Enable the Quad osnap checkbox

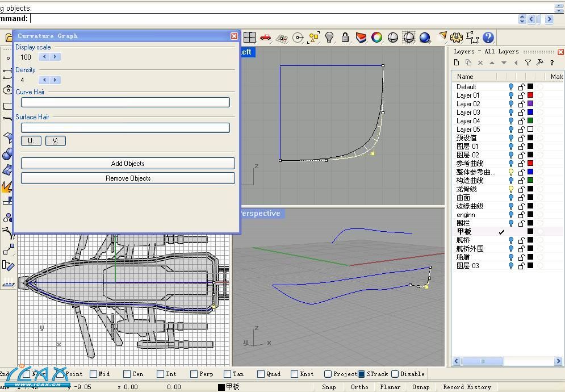point(261,374)
